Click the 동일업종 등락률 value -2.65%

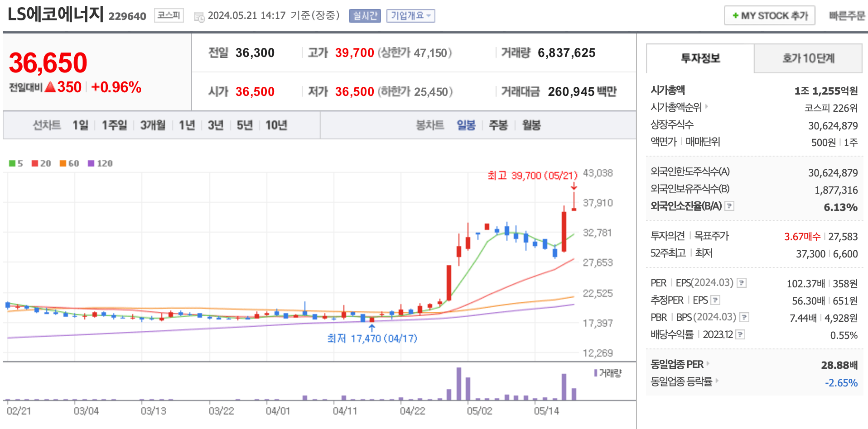coord(841,383)
